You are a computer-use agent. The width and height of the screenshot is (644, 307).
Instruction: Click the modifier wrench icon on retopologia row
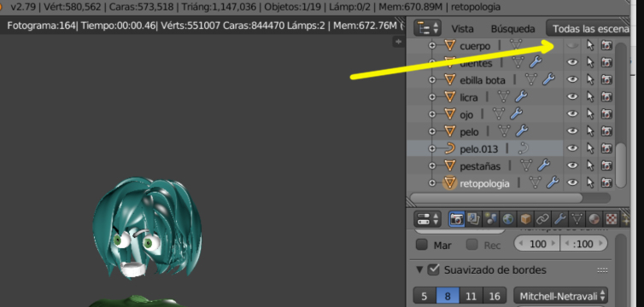pos(553,182)
